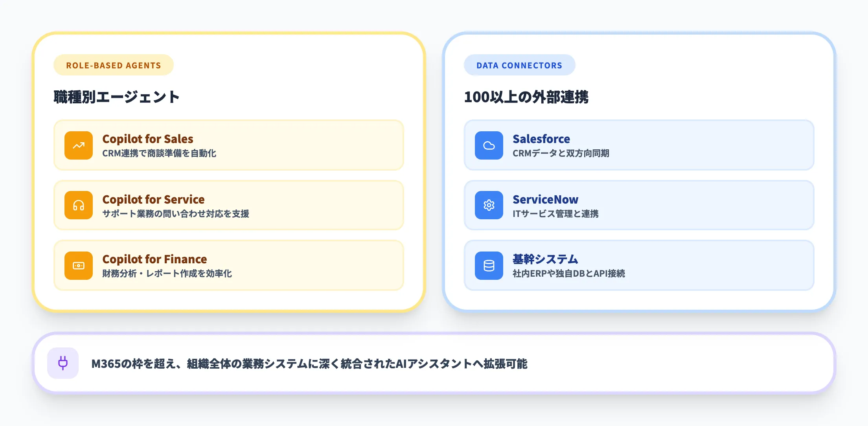Click the purple plug icon at the bottom
Viewport: 868px width, 426px height.
(x=63, y=364)
